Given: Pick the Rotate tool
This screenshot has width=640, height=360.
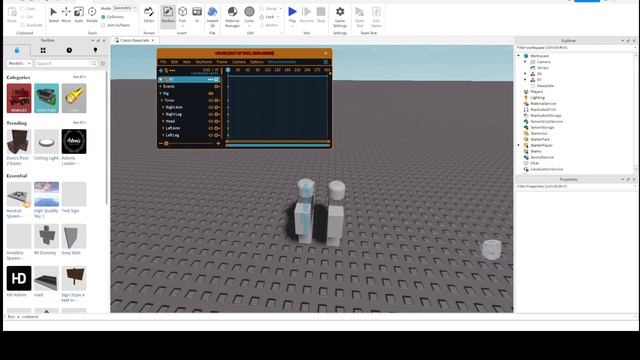Looking at the screenshot, I should point(92,15).
